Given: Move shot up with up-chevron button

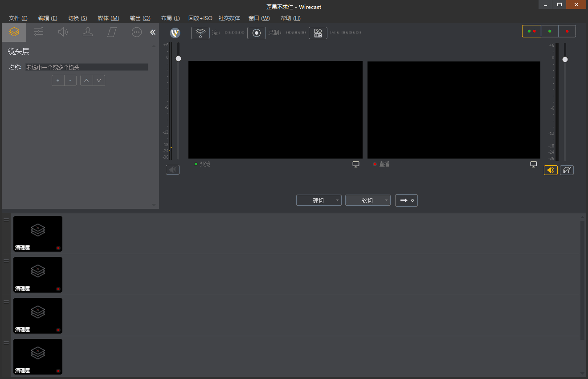Looking at the screenshot, I should coord(86,81).
